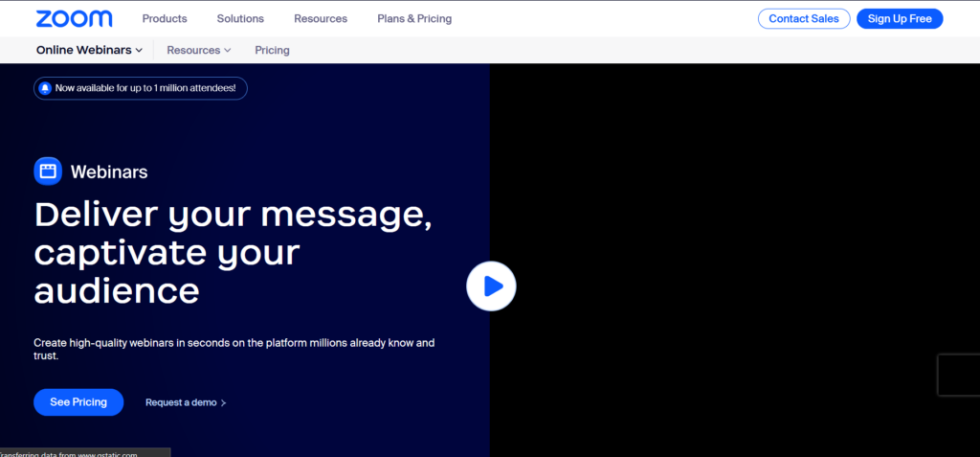The image size is (980, 457).
Task: Click Request a demo link
Action: [x=186, y=402]
